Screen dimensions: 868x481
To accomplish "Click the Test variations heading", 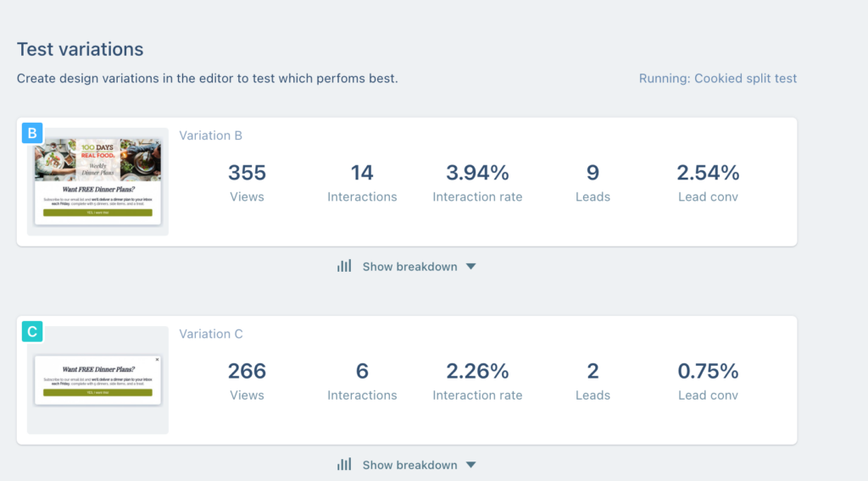I will pos(81,49).
